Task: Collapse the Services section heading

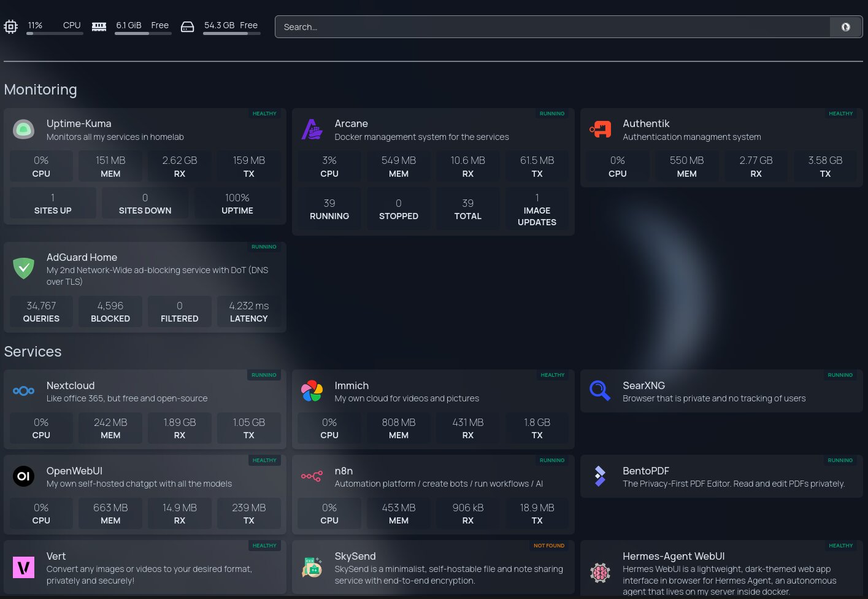Action: tap(33, 352)
